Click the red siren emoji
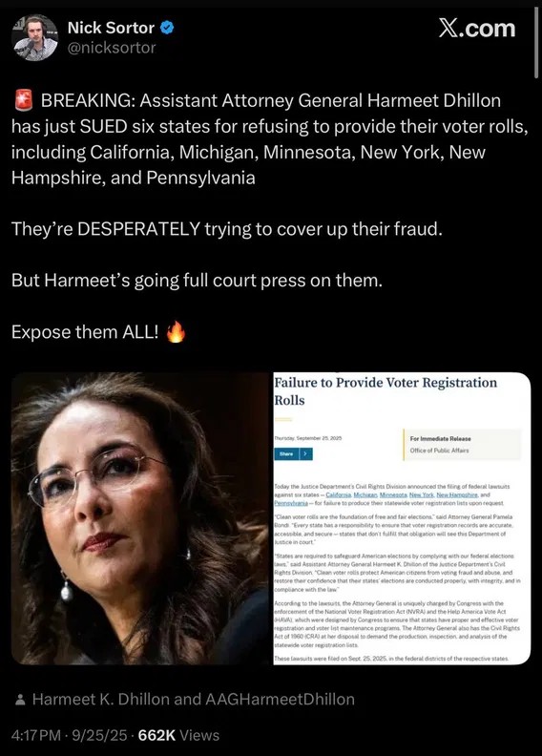This screenshot has width=542, height=756. pyautogui.click(x=23, y=100)
